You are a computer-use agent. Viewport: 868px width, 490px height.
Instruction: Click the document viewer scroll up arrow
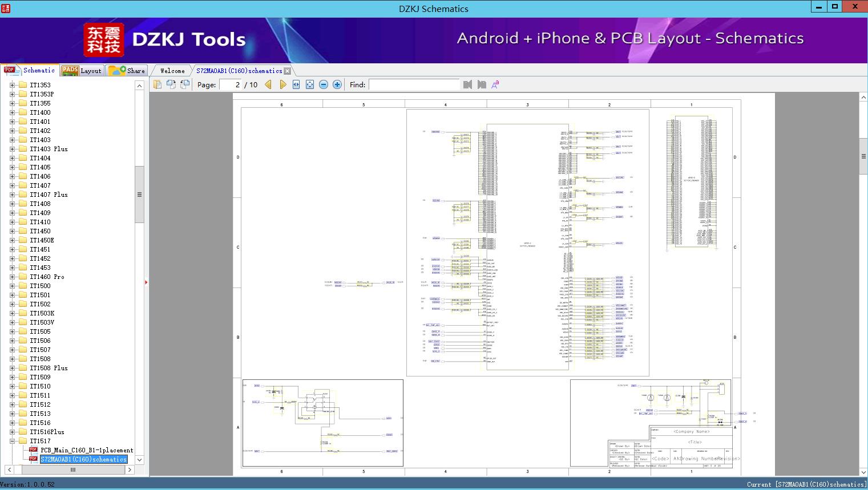point(863,98)
